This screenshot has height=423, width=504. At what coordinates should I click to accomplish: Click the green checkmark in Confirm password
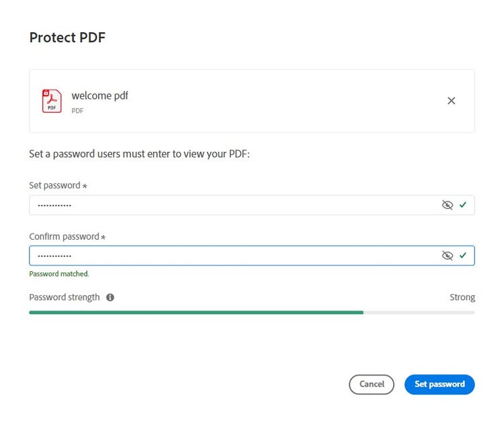point(463,256)
